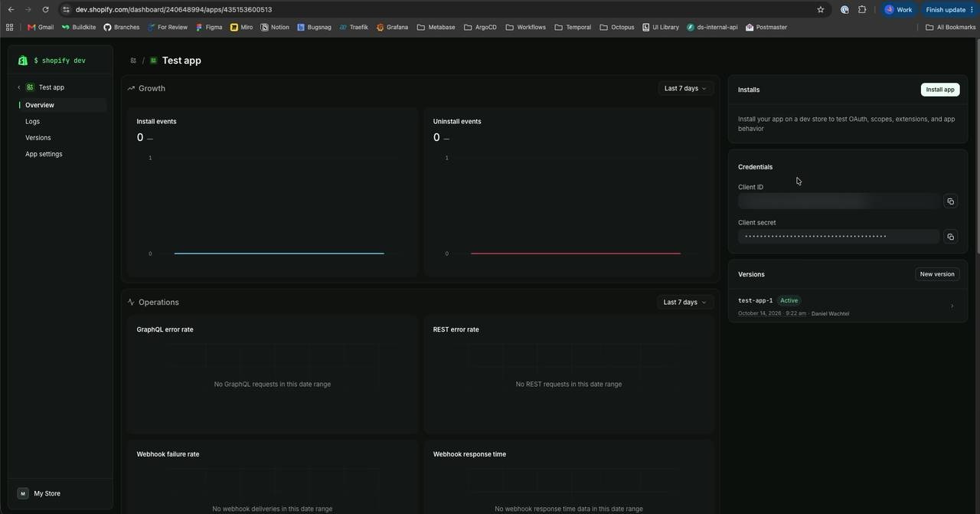Image resolution: width=980 pixels, height=514 pixels.
Task: Open the Postmaster bookmark
Action: (766, 27)
